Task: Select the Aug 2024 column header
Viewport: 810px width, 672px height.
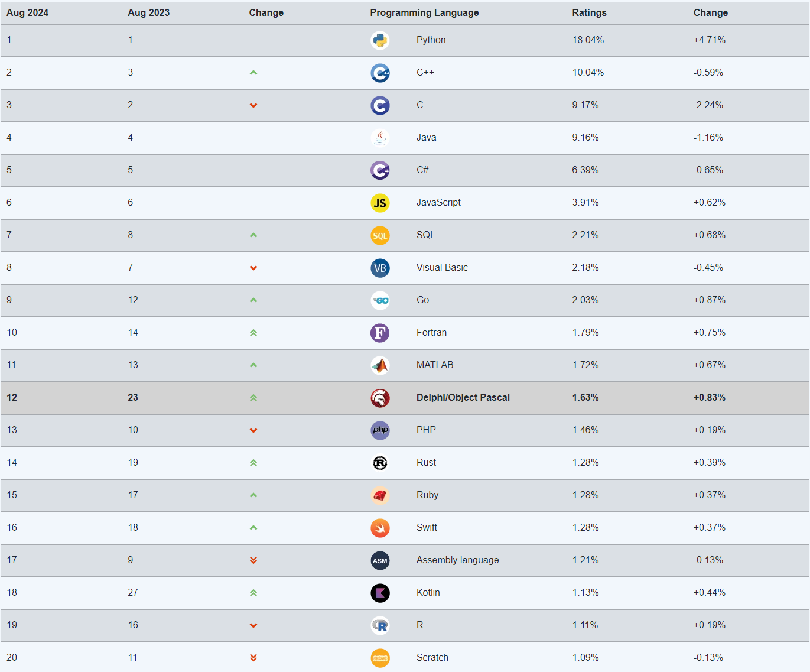Action: (x=28, y=12)
